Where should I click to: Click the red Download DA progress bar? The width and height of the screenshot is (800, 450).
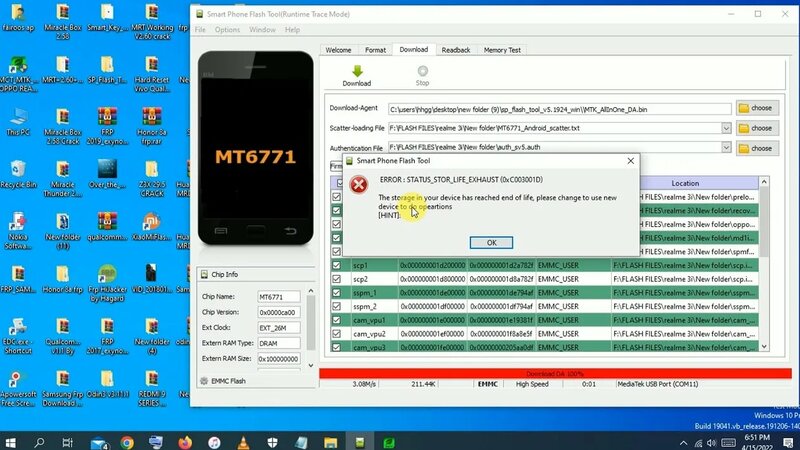coord(555,373)
